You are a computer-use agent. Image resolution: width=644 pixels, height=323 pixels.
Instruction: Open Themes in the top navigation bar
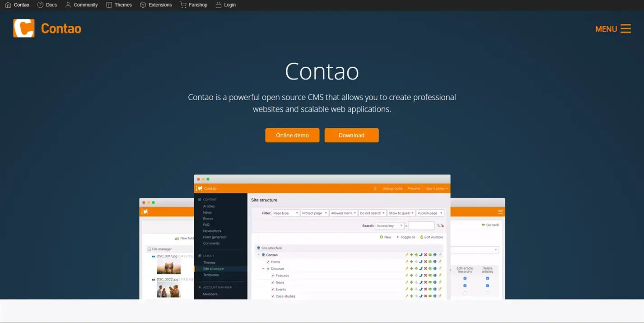click(x=119, y=5)
